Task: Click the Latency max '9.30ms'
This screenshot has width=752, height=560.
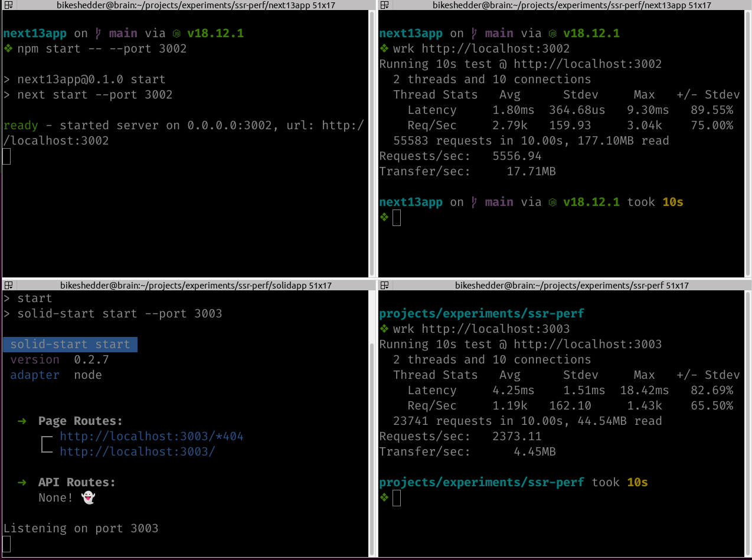Action: pos(648,110)
